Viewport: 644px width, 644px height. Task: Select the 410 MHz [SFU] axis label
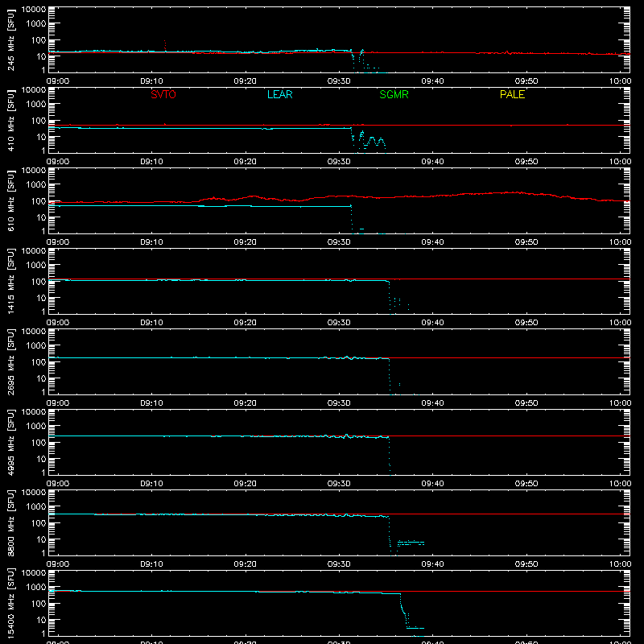coord(10,120)
